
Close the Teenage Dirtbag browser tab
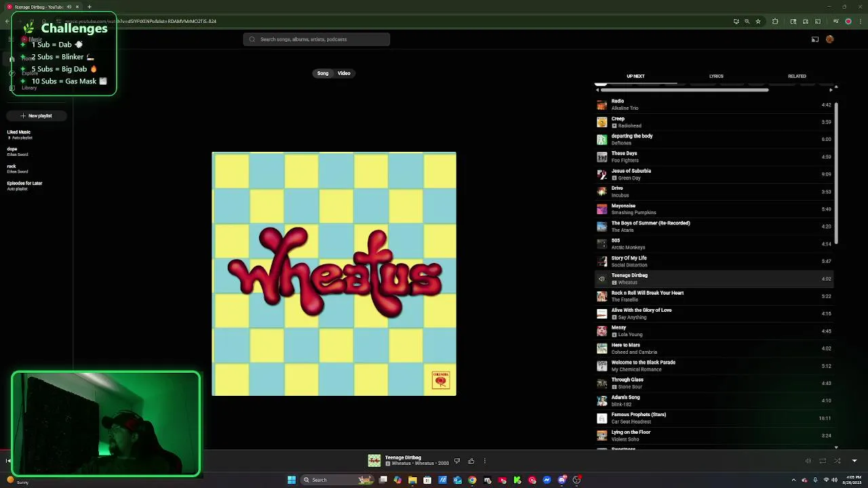pyautogui.click(x=77, y=7)
